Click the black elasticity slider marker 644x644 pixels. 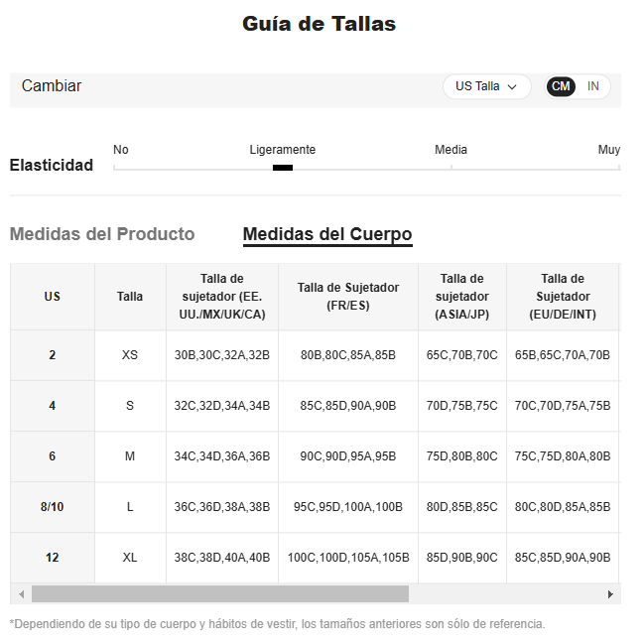[x=283, y=168]
